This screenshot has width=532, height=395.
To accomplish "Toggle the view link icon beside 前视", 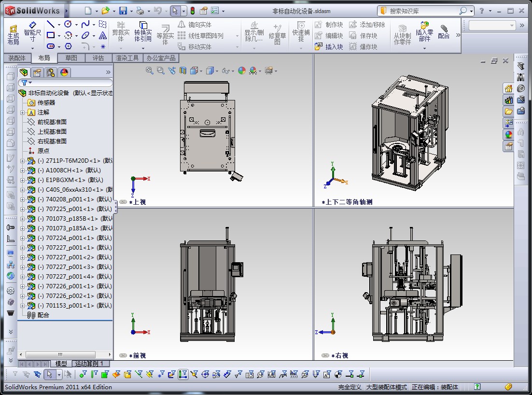I will point(123,355).
